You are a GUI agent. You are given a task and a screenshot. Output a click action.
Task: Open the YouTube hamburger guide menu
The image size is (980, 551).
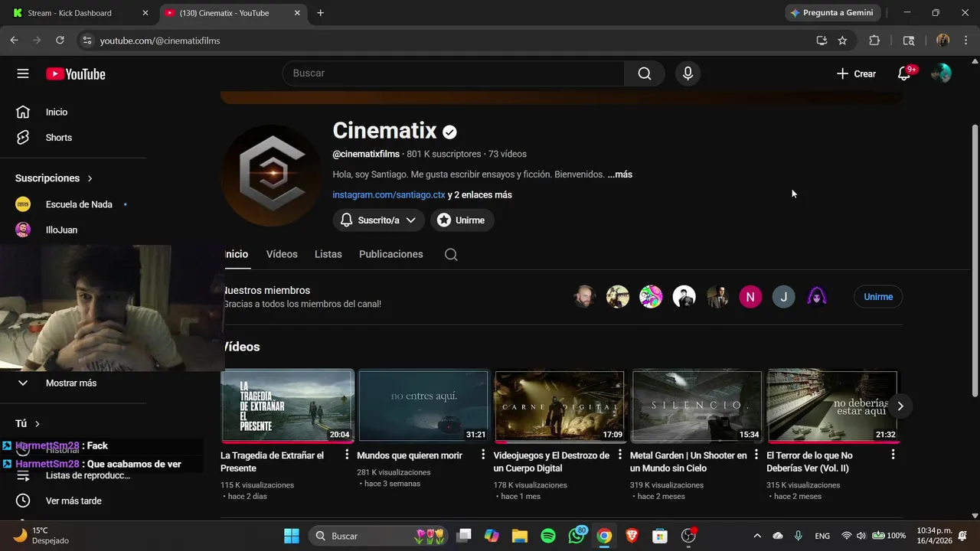click(23, 73)
